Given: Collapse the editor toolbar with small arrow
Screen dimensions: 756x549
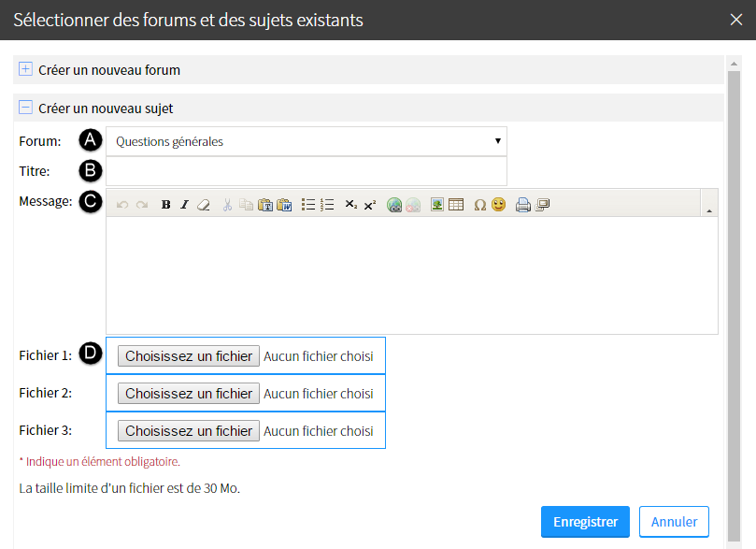Looking at the screenshot, I should [709, 210].
